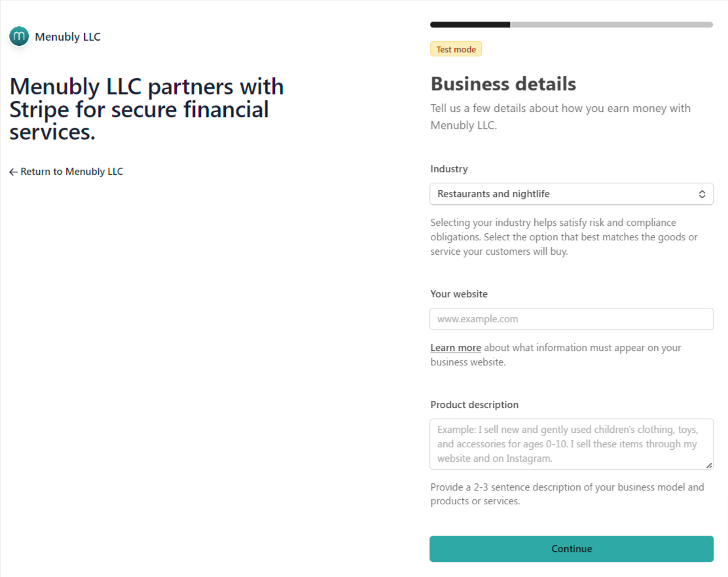Click the dark filled portion of progress bar
This screenshot has width=728, height=577.
(469, 25)
